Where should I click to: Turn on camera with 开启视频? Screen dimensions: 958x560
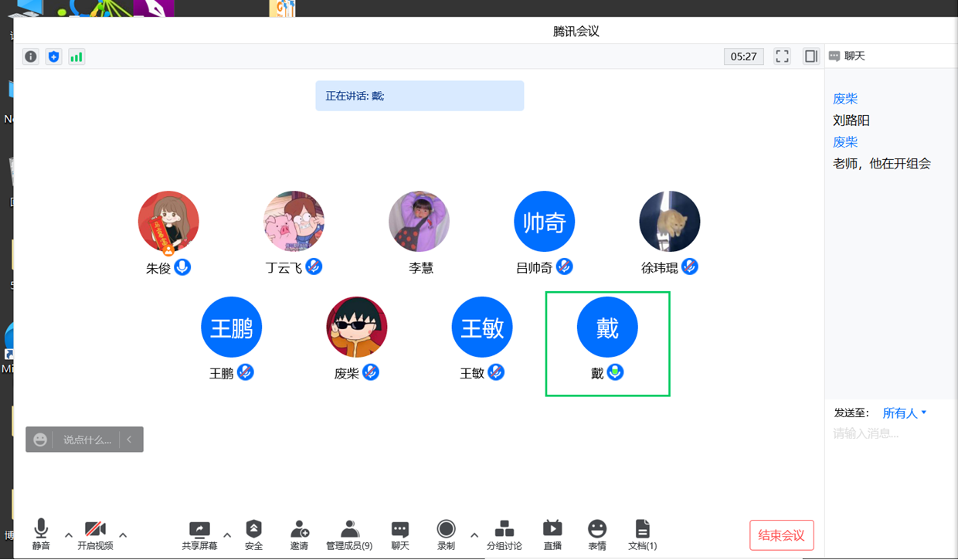[x=95, y=535]
